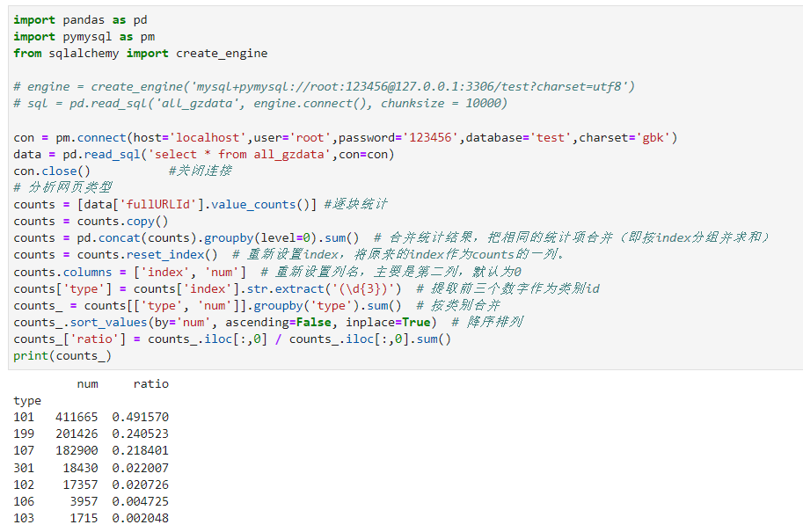Click the print(counts_) statement
803x532 pixels.
62,356
